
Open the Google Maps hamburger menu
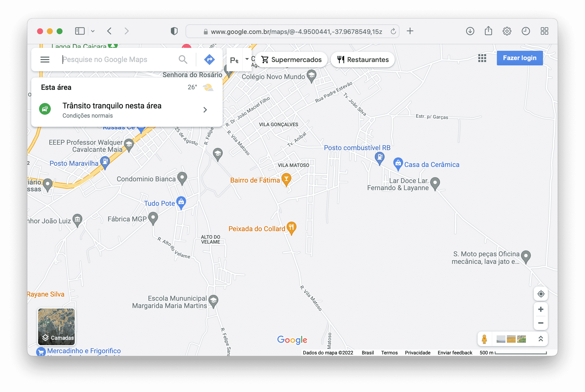click(45, 60)
